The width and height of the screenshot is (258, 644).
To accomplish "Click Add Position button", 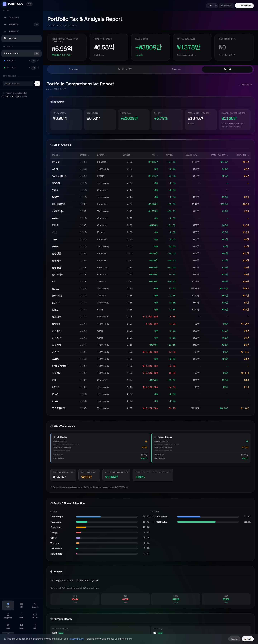I will tap(244, 6).
